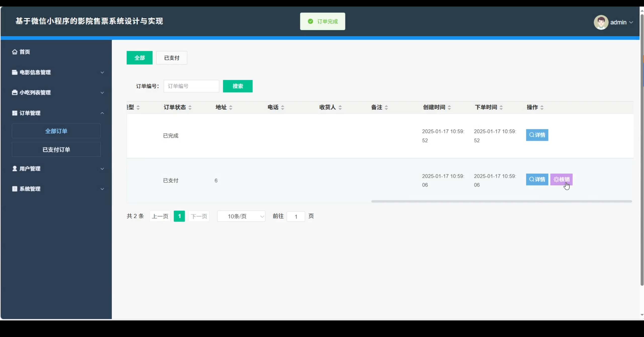This screenshot has width=644, height=337.
Task: Open 详情 for the 已完成 order
Action: [x=537, y=135]
